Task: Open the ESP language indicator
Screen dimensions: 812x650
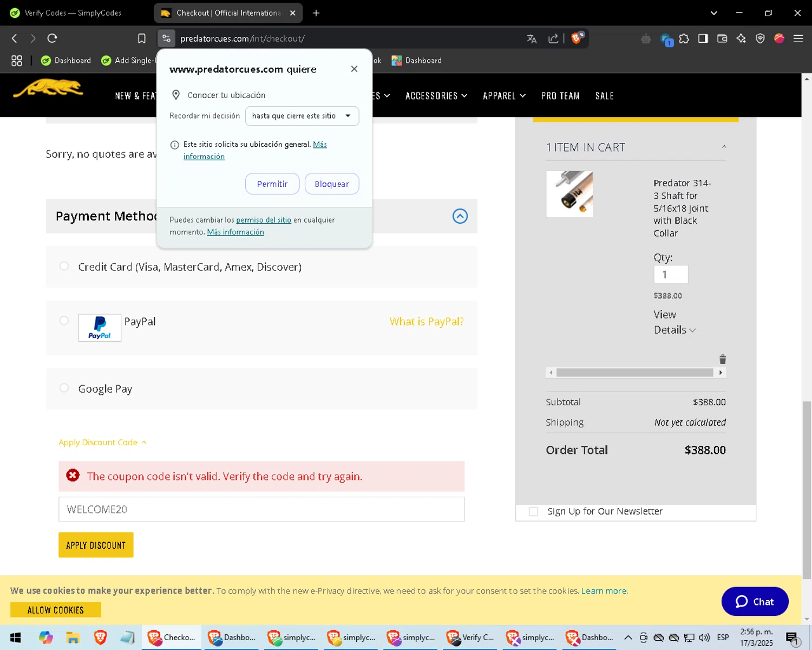Action: click(723, 638)
